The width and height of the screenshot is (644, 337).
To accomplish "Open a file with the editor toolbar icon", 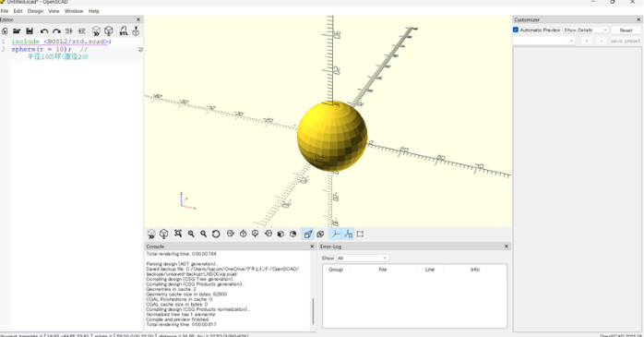I will point(17,30).
